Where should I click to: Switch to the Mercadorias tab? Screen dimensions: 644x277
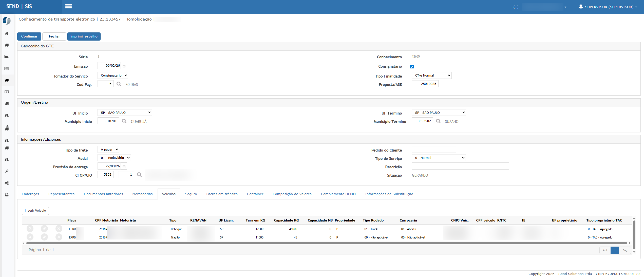[142, 194]
